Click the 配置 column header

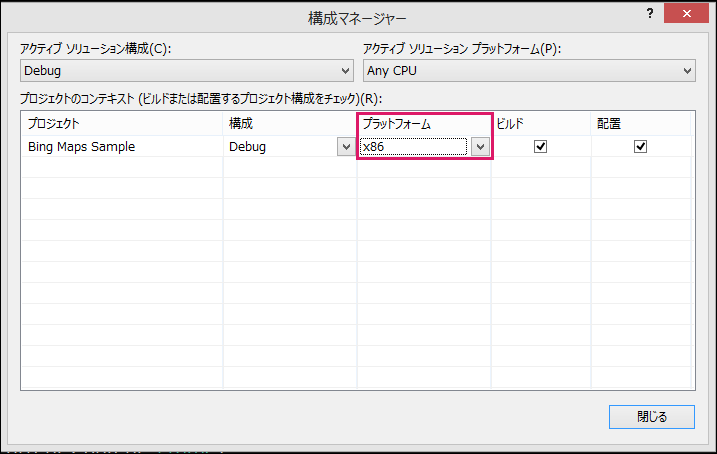click(641, 124)
